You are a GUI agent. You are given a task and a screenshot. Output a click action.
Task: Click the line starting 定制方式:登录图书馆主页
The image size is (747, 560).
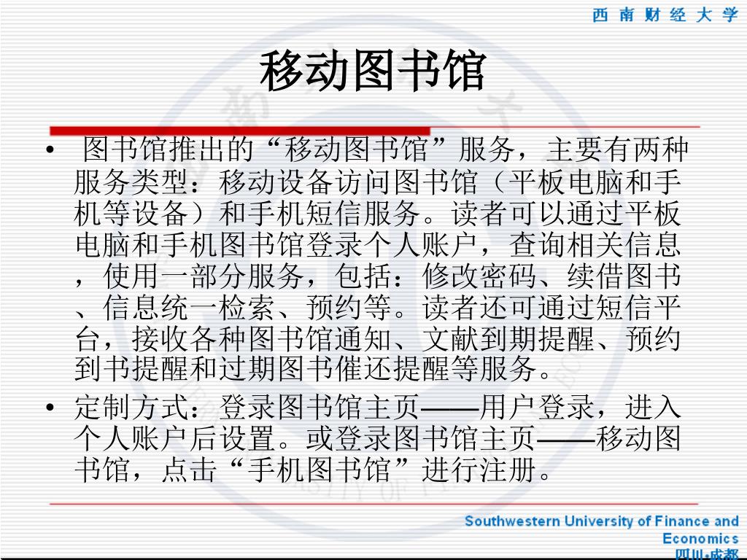[x=378, y=407]
